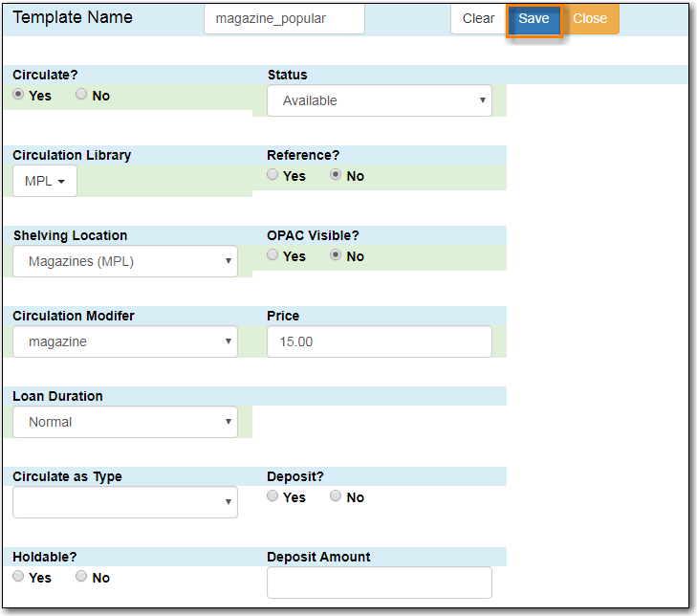
Task: Select No for Deposit?
Action: pos(336,496)
